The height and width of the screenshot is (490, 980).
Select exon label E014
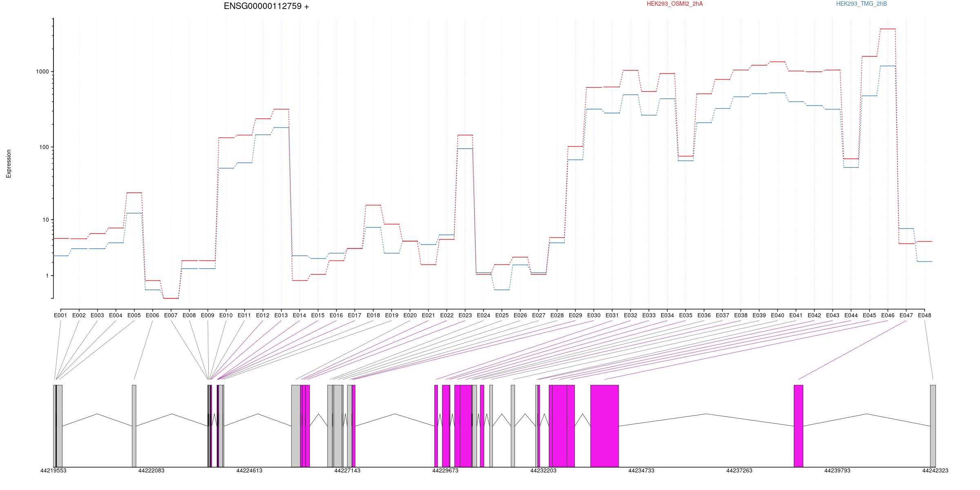pos(299,315)
